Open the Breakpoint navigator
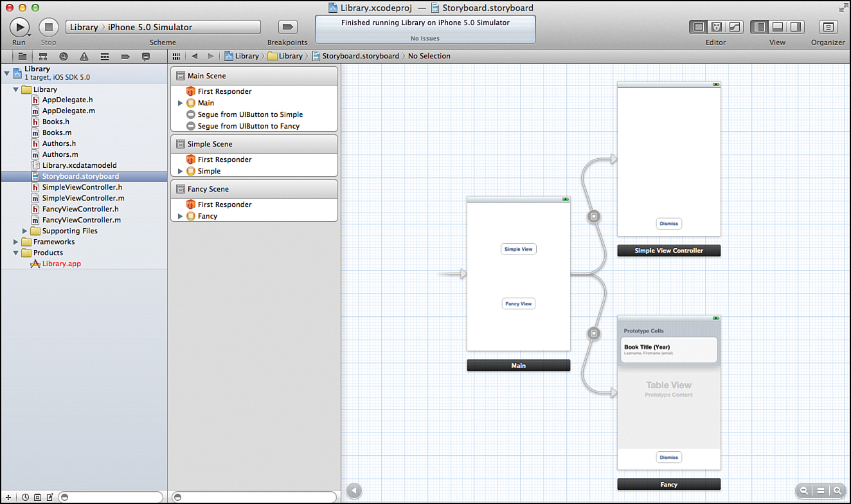This screenshot has height=504, width=851. (x=125, y=56)
